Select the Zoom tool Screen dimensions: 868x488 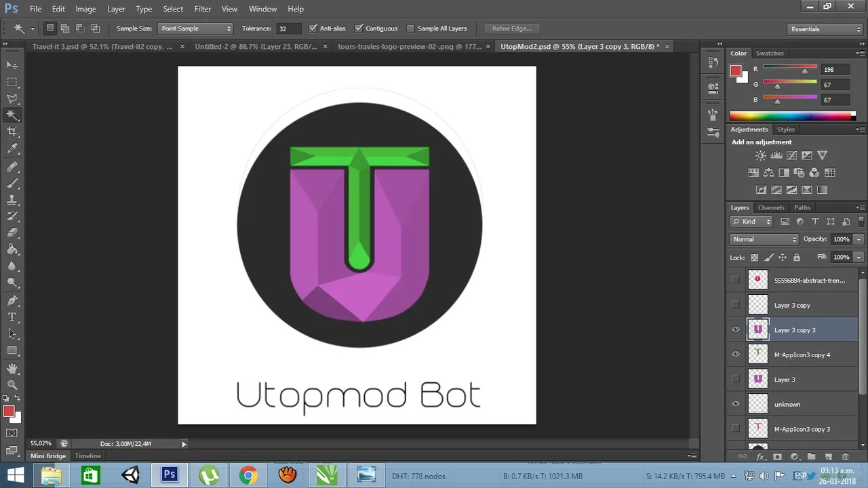click(x=12, y=385)
